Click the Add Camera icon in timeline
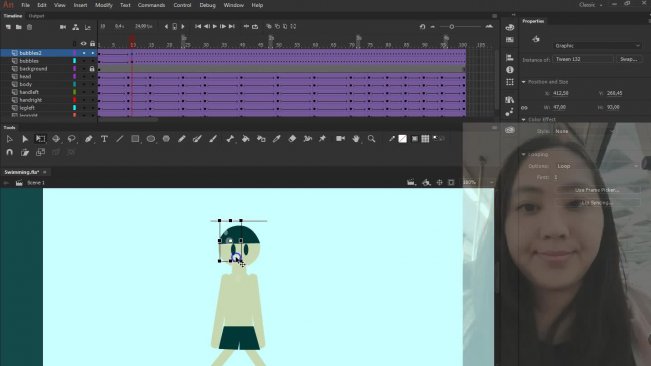This screenshot has height=366, width=651. tap(63, 27)
